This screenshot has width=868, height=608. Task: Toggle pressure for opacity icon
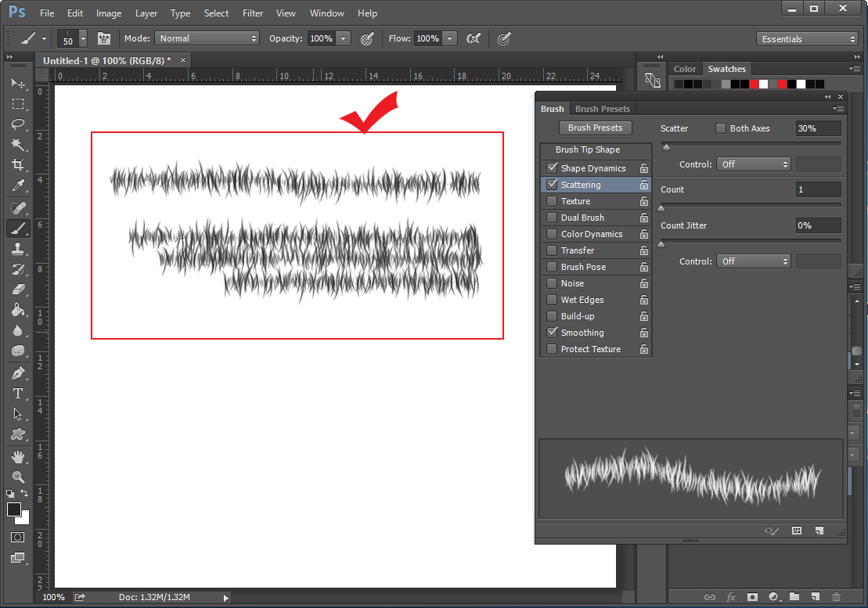367,38
